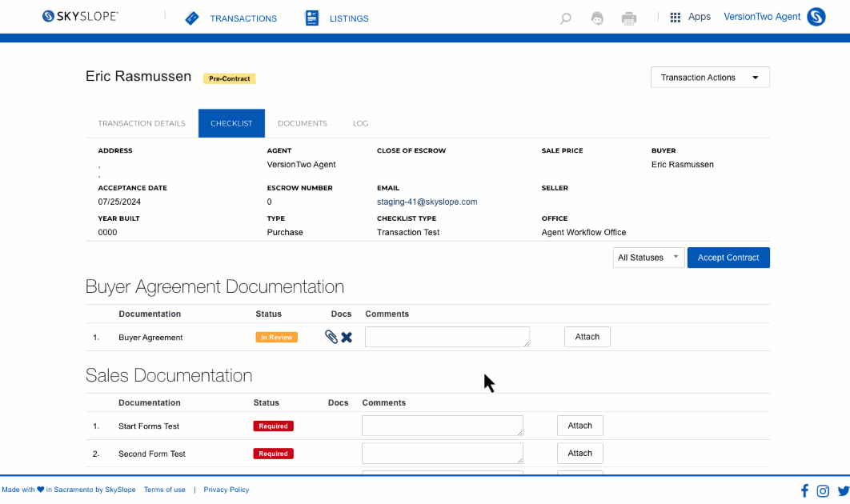
Task: Click the Second Form Test row name
Action: (x=152, y=454)
